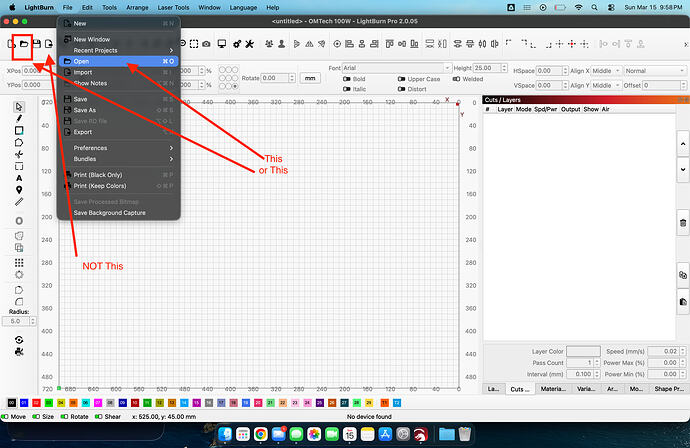Image resolution: width=690 pixels, height=448 pixels.
Task: Toggle the Bold text switch
Action: pos(347,79)
